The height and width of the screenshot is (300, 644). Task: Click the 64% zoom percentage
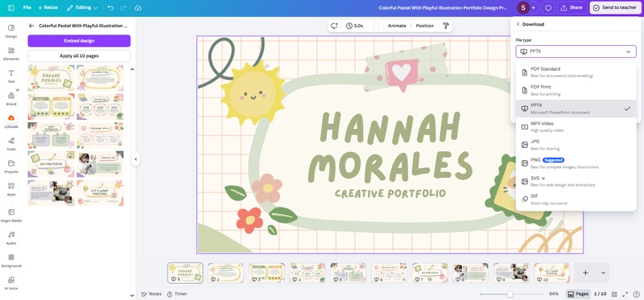coord(554,294)
